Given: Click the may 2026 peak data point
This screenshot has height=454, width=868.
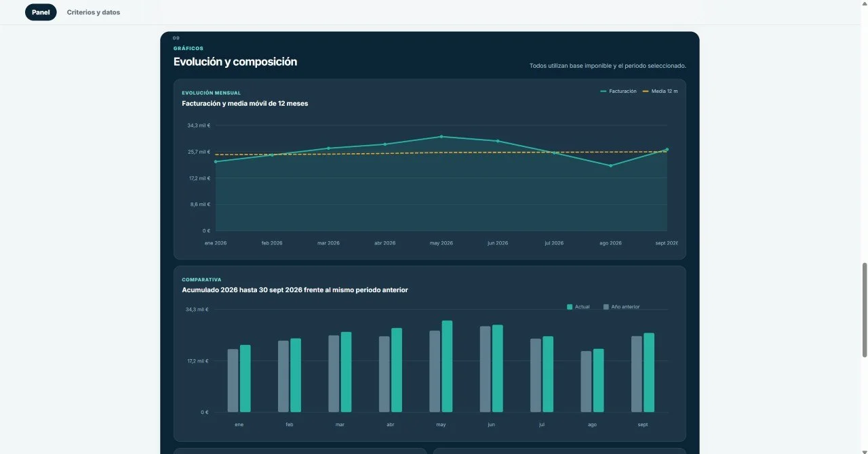Looking at the screenshot, I should click(441, 136).
